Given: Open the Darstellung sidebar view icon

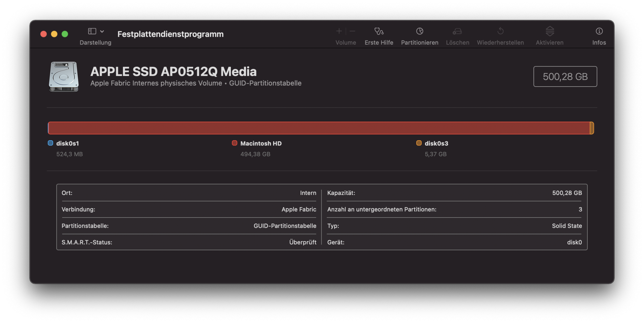Looking at the screenshot, I should 92,31.
